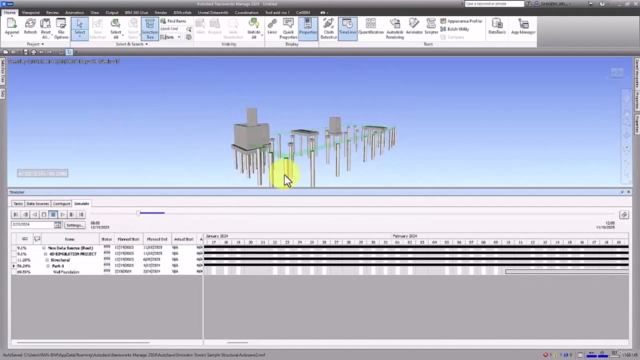Open Clash Detective
Viewport: 640px width, 360px height.
(x=329, y=28)
